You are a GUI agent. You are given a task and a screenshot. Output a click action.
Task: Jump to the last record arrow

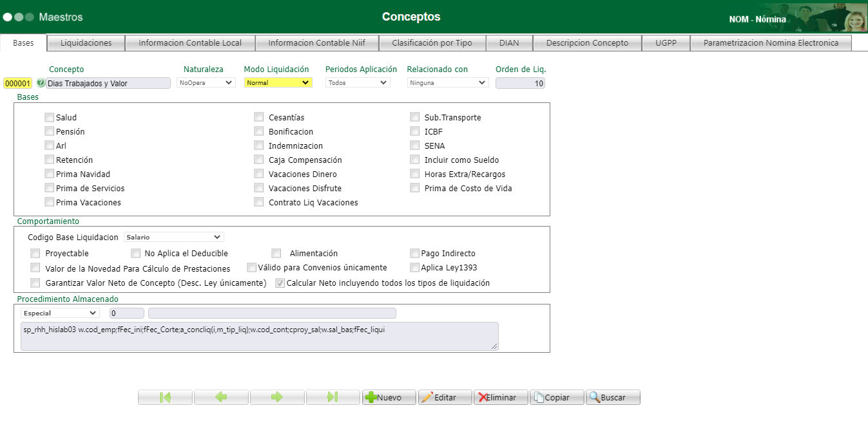coord(333,397)
